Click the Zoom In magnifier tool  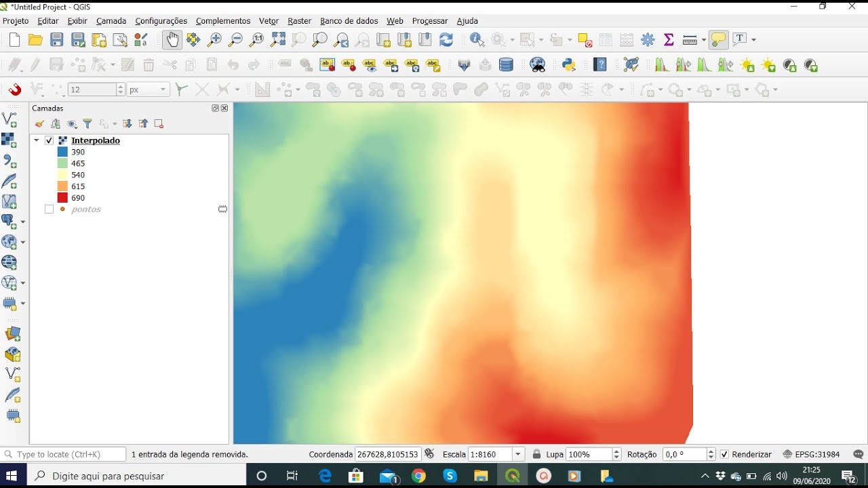tap(214, 40)
